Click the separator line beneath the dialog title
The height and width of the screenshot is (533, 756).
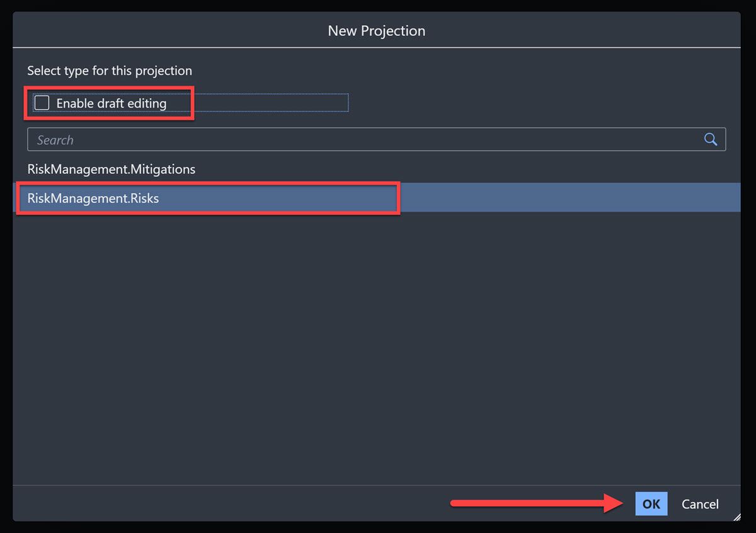pos(376,48)
